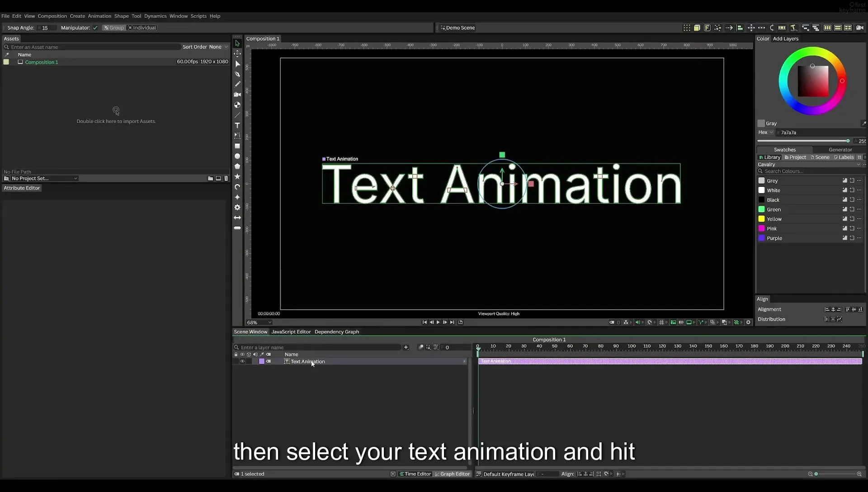The height and width of the screenshot is (492, 868).
Task: Choose the Camera tool in the toolbox
Action: [x=237, y=95]
